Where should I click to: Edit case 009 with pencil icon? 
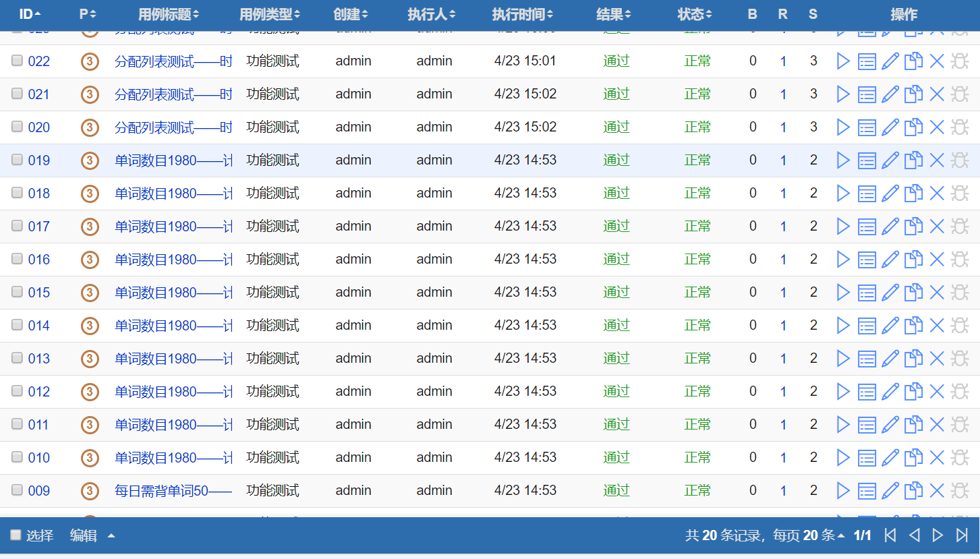coord(890,491)
